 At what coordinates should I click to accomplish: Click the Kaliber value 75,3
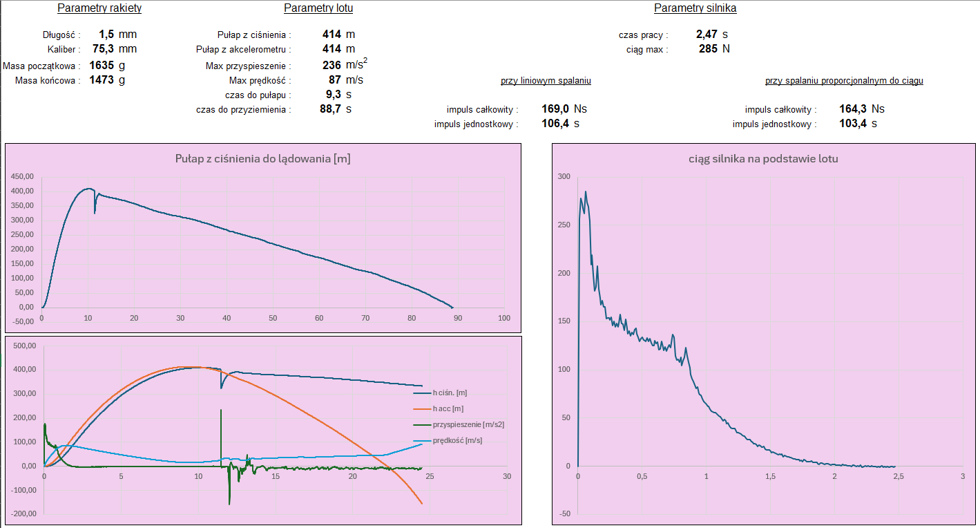[104, 49]
